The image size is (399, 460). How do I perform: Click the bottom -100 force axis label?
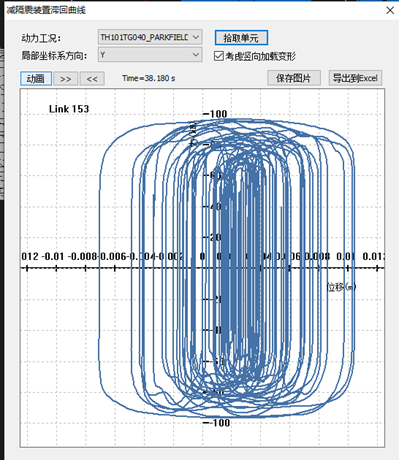(216, 423)
